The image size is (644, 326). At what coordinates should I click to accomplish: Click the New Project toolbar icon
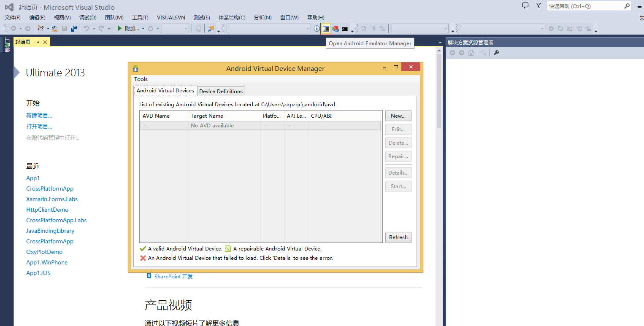tap(41, 29)
